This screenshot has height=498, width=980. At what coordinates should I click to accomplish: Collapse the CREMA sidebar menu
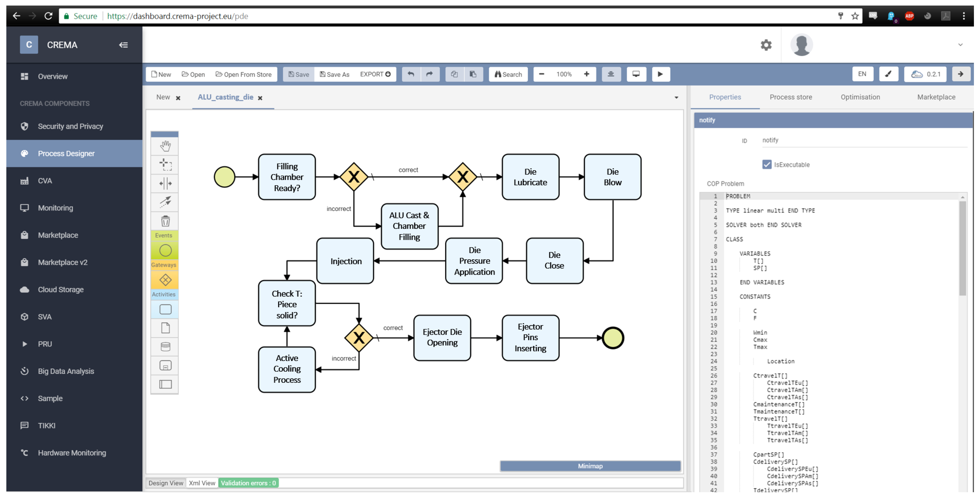(123, 45)
